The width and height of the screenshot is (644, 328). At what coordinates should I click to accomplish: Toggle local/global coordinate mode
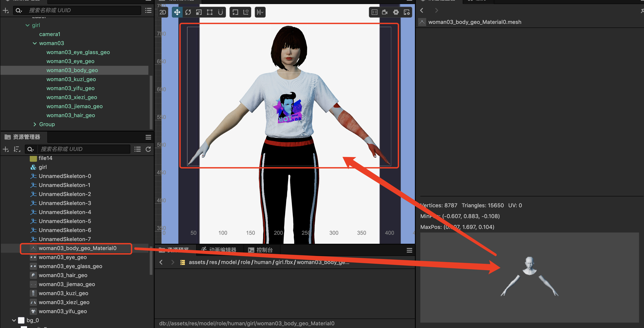(246, 12)
